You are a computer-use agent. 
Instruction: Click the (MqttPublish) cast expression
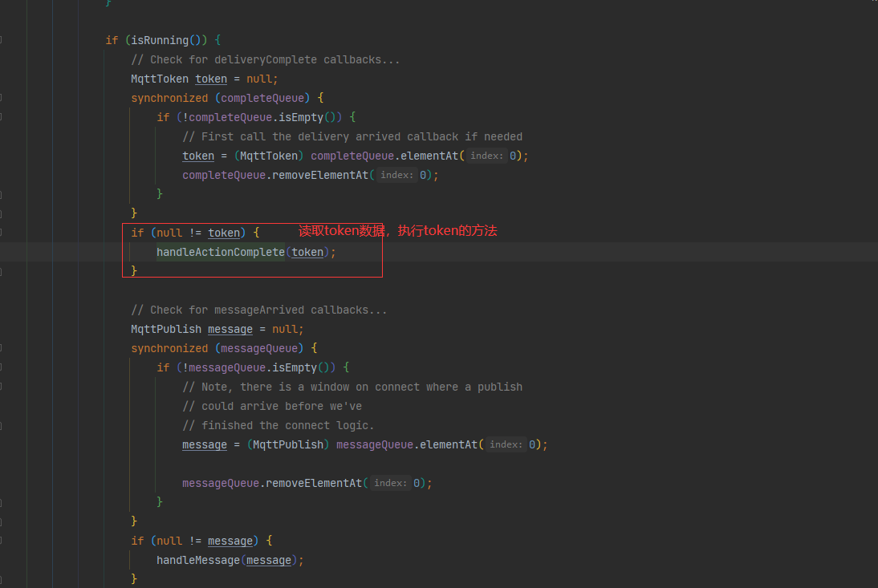click(x=288, y=444)
